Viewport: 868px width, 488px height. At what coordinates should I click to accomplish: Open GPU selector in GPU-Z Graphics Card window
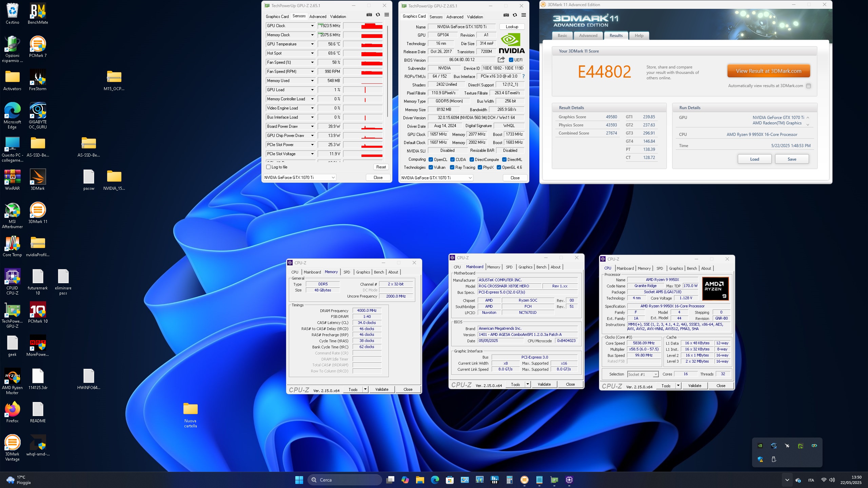[x=436, y=178]
